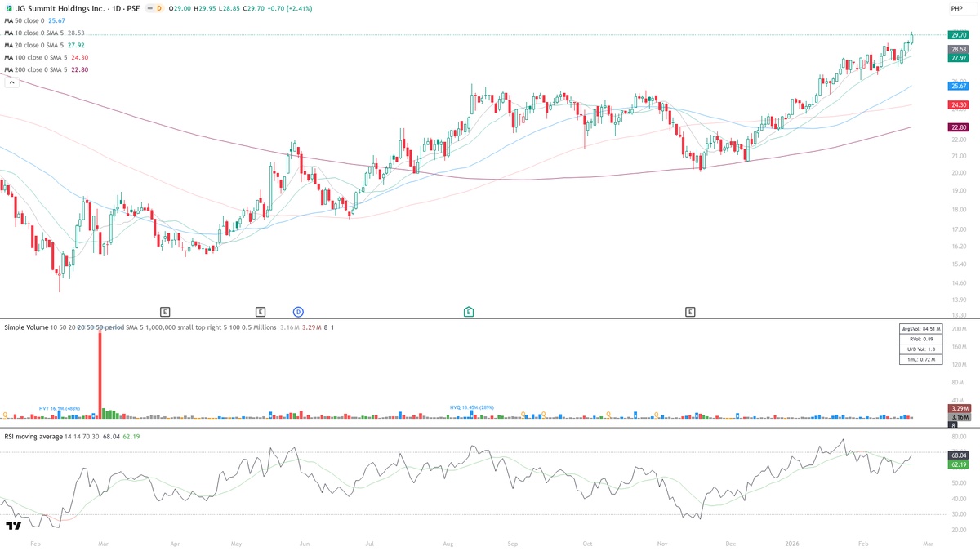Open the 'D' interval dropdown badge
Viewport: 980px width, 551px height.
[159, 8]
